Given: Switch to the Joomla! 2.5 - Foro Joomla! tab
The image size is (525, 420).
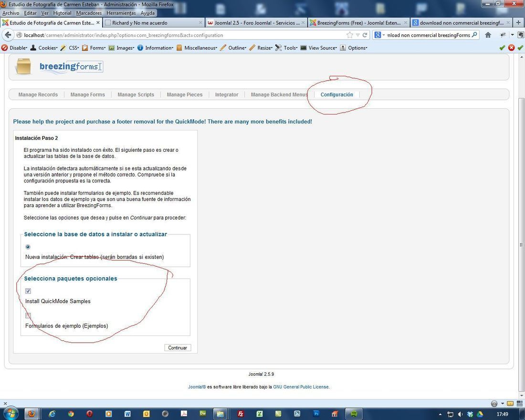Looking at the screenshot, I should pyautogui.click(x=256, y=23).
